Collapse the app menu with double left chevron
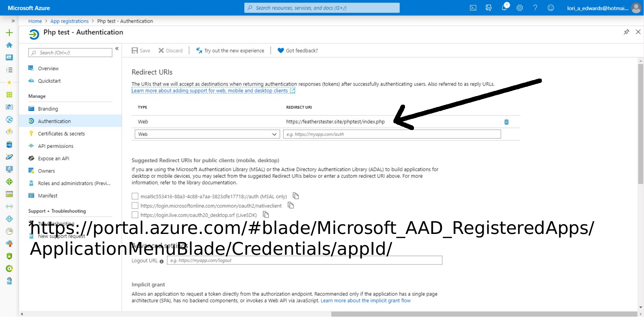The height and width of the screenshot is (317, 644). [117, 48]
